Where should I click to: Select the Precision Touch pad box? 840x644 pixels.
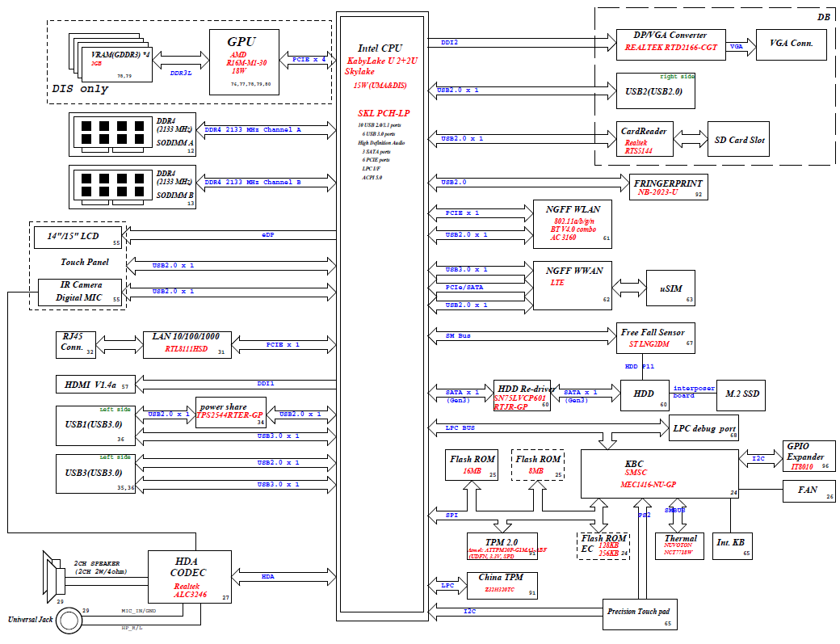coord(640,614)
